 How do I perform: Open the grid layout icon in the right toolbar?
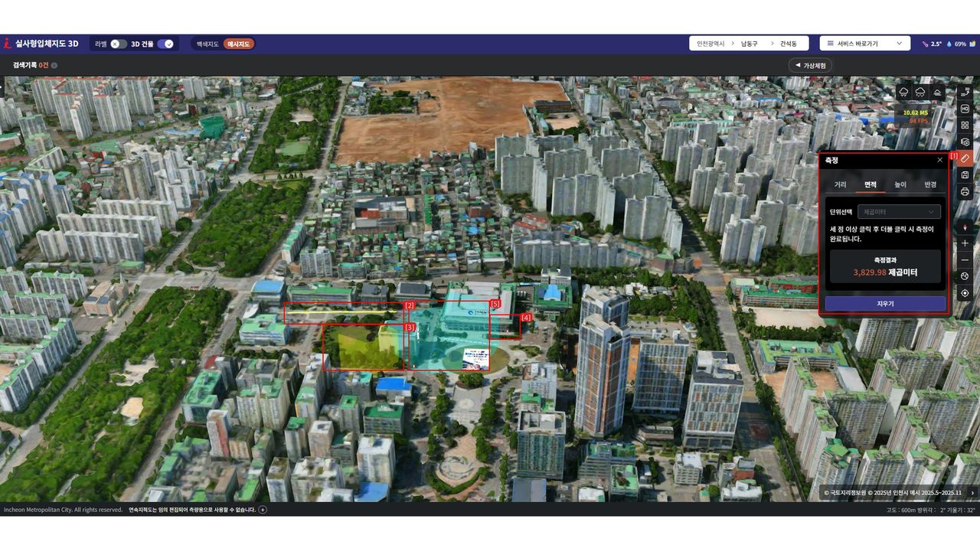(965, 125)
